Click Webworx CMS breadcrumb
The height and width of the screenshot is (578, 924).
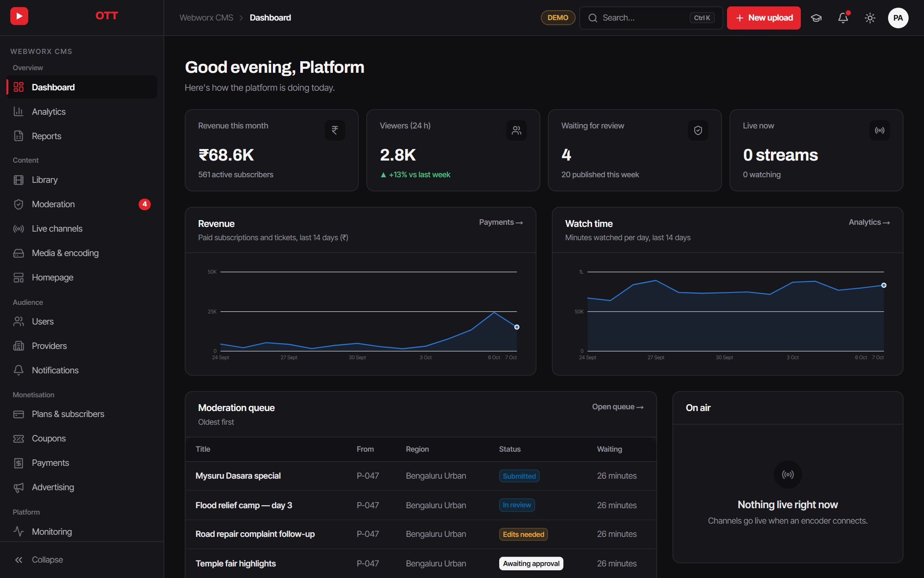pos(206,18)
